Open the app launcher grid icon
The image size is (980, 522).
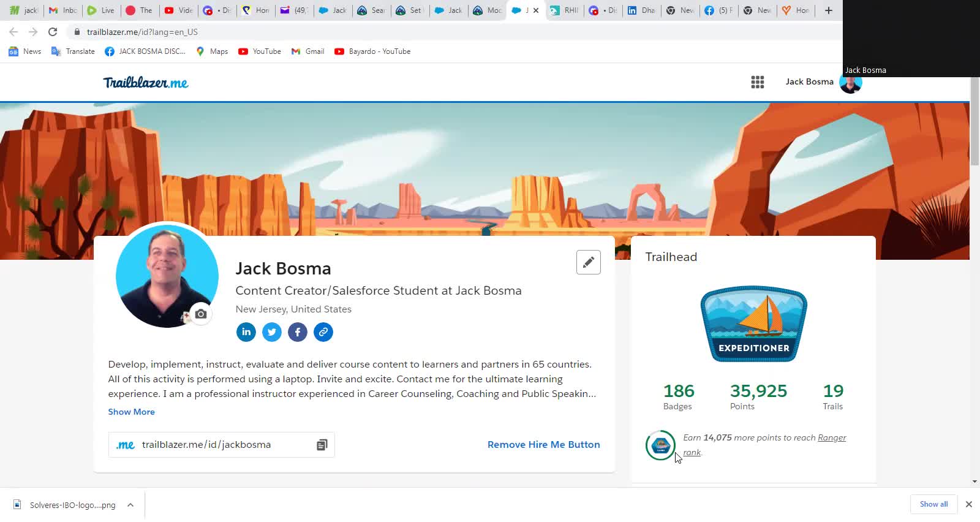(758, 82)
